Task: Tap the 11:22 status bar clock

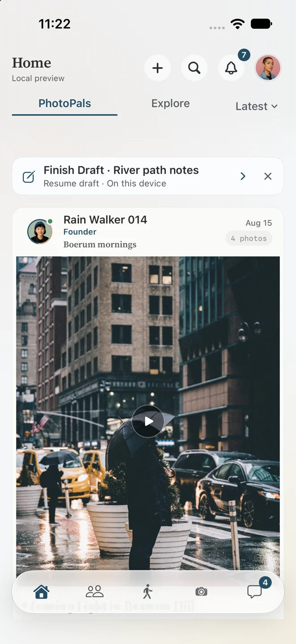Action: 55,24
